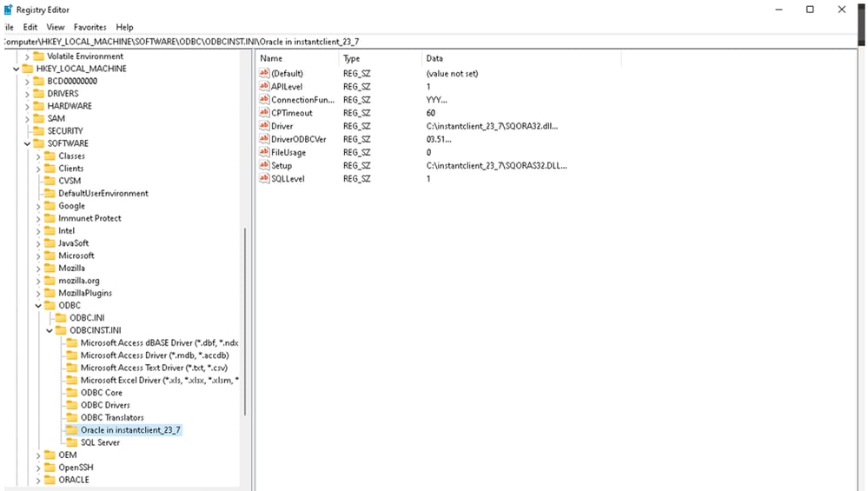Select the Mozilla folder icon
Viewport: 868px width, 491px height.
tap(50, 268)
